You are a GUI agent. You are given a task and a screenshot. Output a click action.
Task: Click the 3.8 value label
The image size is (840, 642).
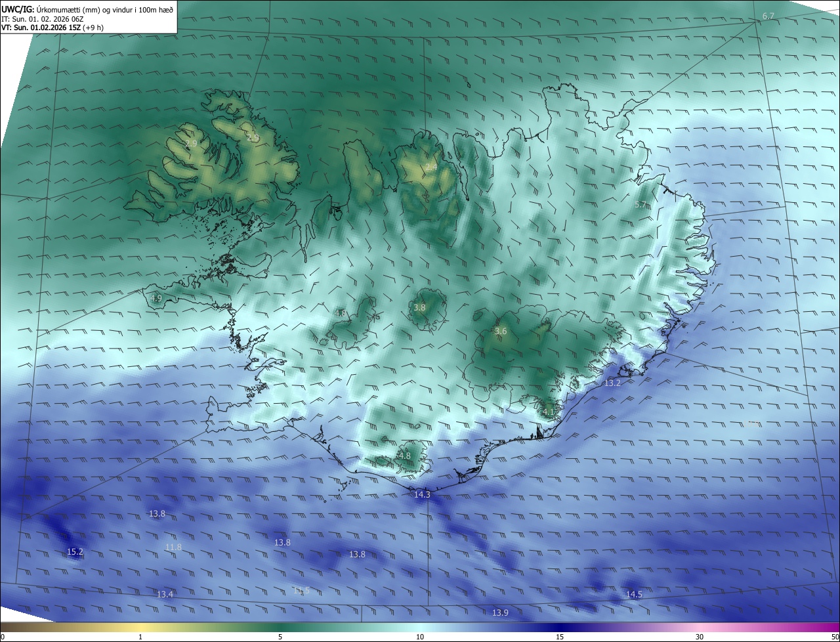pos(419,307)
